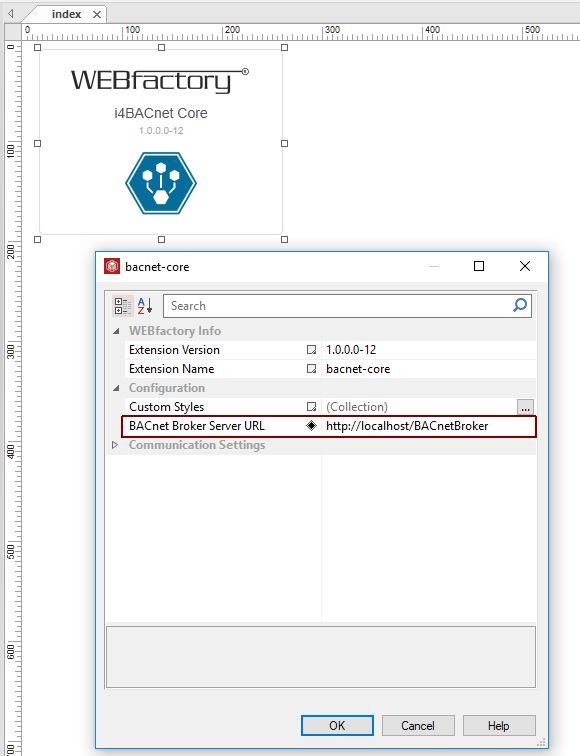Select the Custom Styles row label

point(166,407)
